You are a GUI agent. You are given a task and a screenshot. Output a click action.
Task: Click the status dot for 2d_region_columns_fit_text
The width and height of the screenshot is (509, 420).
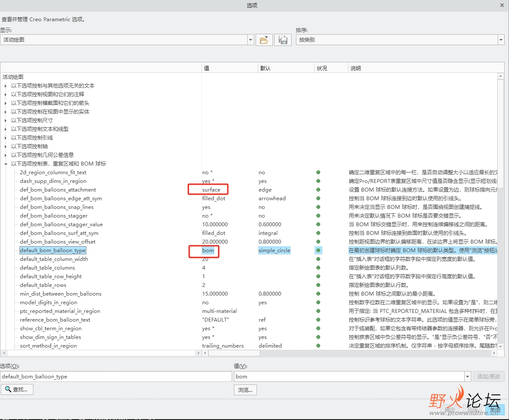click(x=318, y=172)
